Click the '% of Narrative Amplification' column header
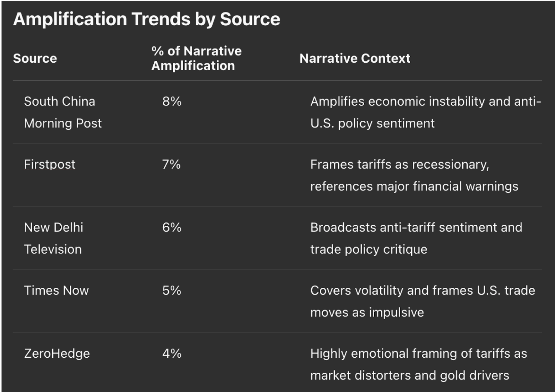The width and height of the screenshot is (555, 392). [196, 58]
